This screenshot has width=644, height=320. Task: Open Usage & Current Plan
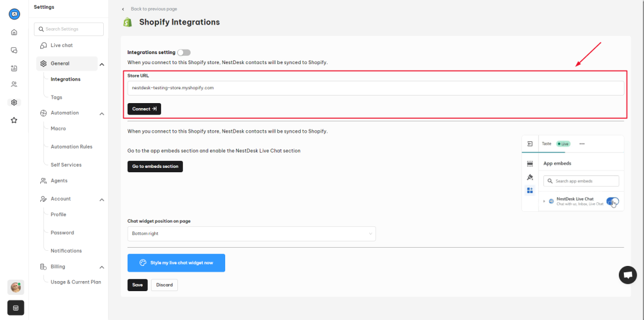coord(75,282)
